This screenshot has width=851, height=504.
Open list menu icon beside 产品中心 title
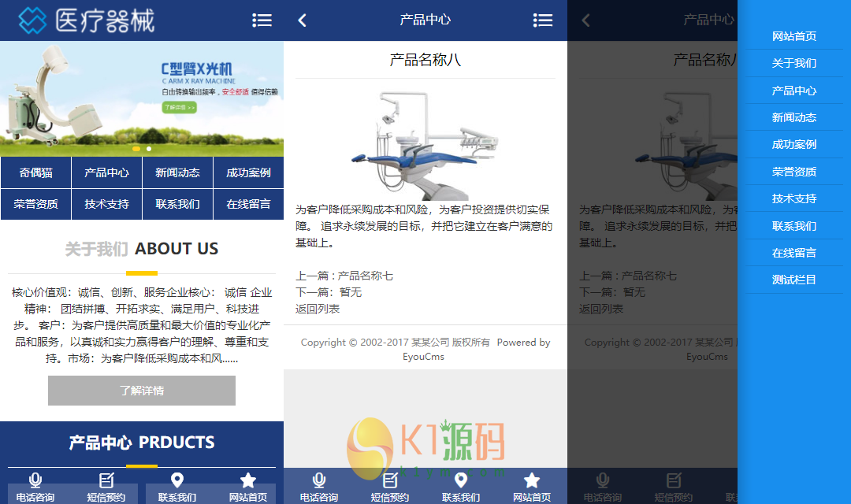543,20
